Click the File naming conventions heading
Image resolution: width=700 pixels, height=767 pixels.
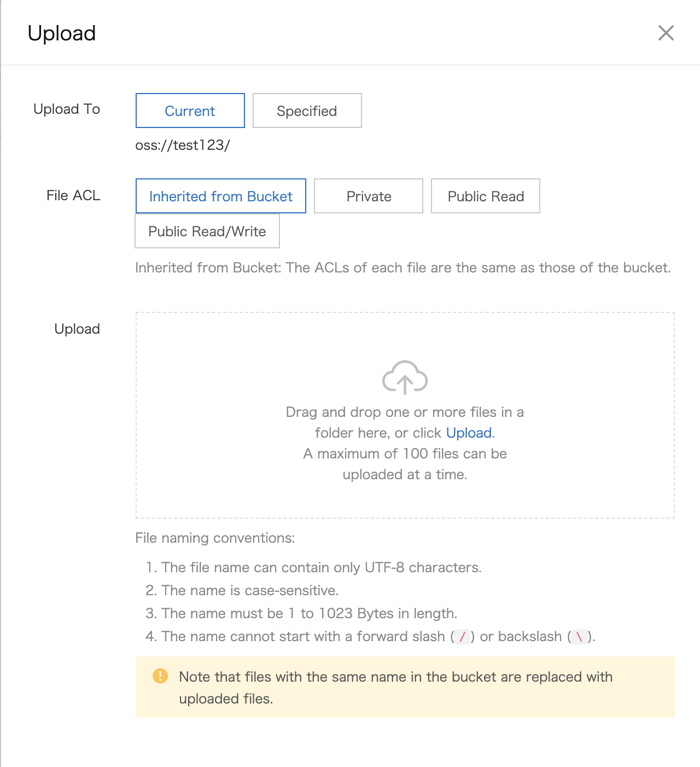pyautogui.click(x=215, y=538)
